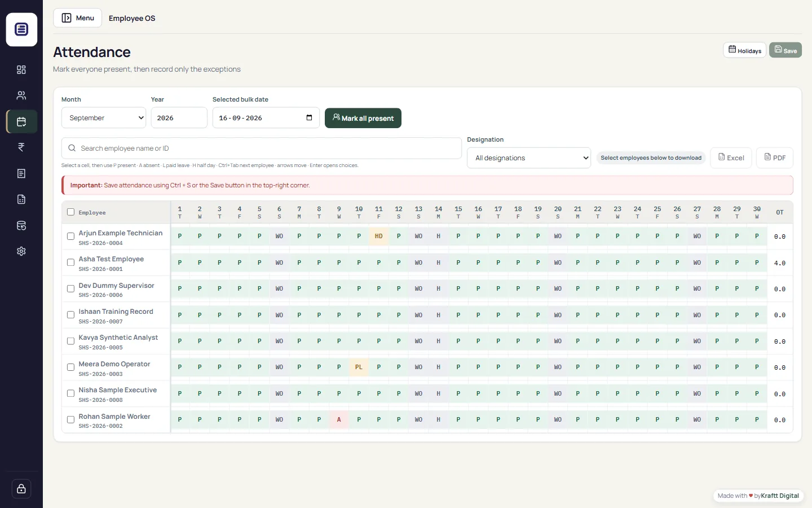Toggle the select-all Employee header checkbox
The width and height of the screenshot is (812, 508).
(70, 212)
